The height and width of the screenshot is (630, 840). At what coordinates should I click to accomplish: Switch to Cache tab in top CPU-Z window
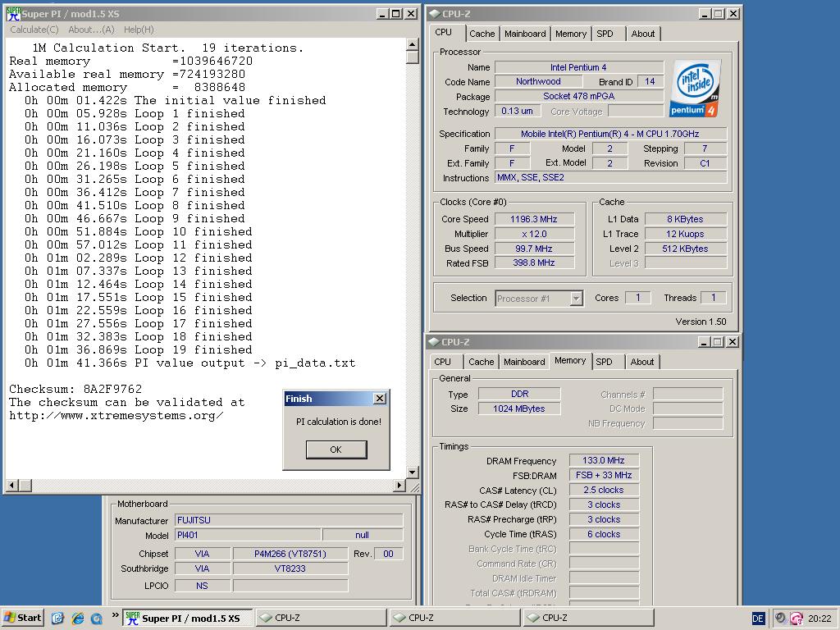(x=482, y=34)
